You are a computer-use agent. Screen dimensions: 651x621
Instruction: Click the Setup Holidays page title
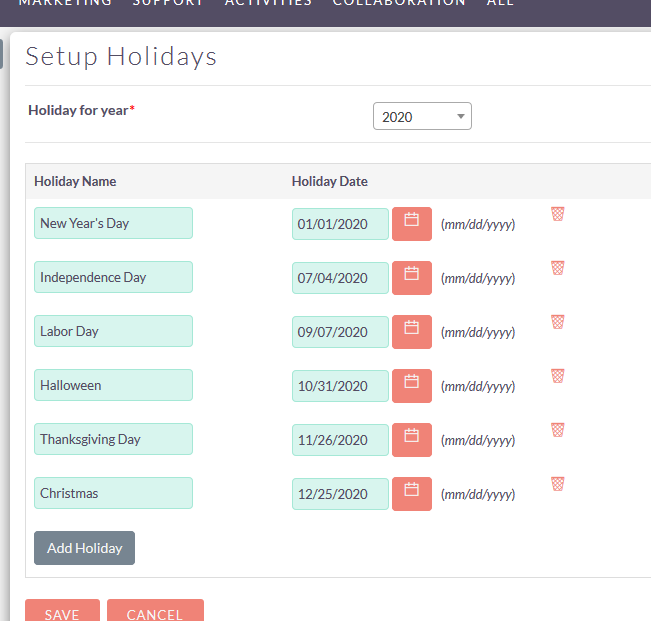[121, 57]
